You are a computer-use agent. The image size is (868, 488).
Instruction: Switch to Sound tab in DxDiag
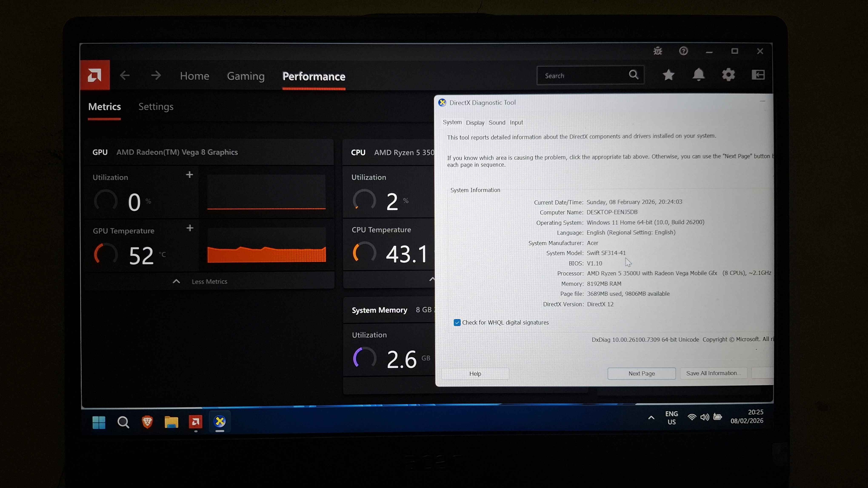tap(497, 122)
